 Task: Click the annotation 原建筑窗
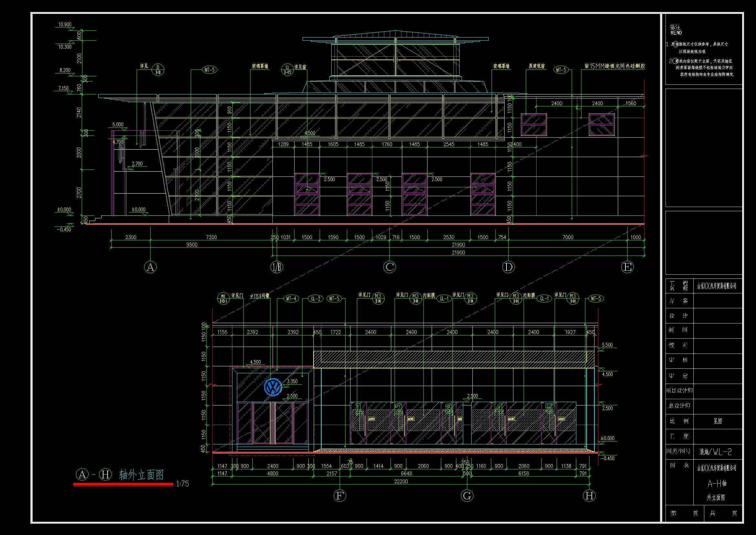coord(537,66)
